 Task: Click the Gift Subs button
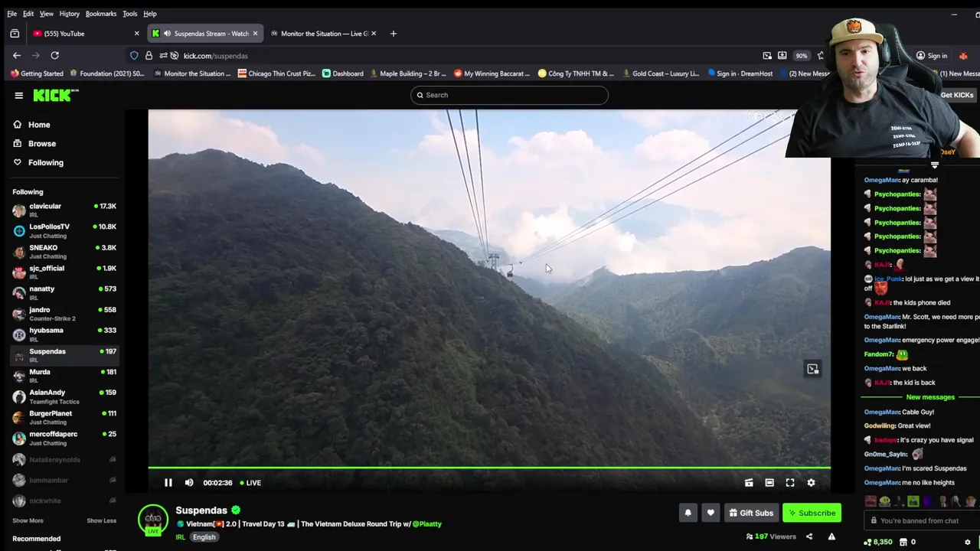click(x=751, y=513)
